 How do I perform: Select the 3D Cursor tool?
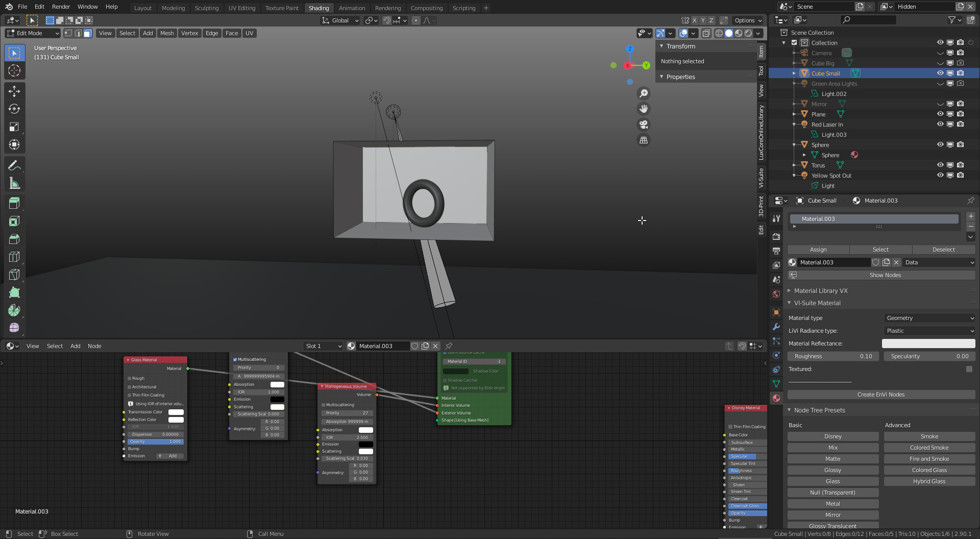point(14,71)
